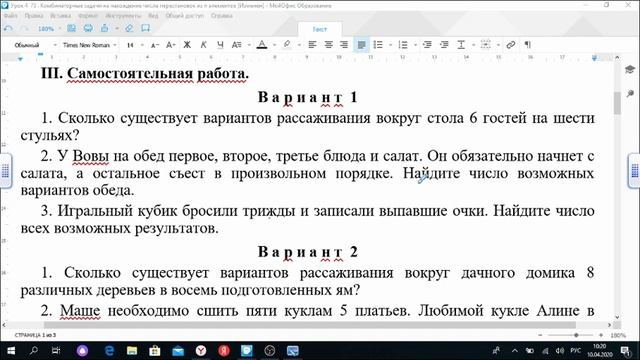Image resolution: width=640 pixels, height=360 pixels.
Task: Click the zoom in plus button
Action: (x=601, y=335)
